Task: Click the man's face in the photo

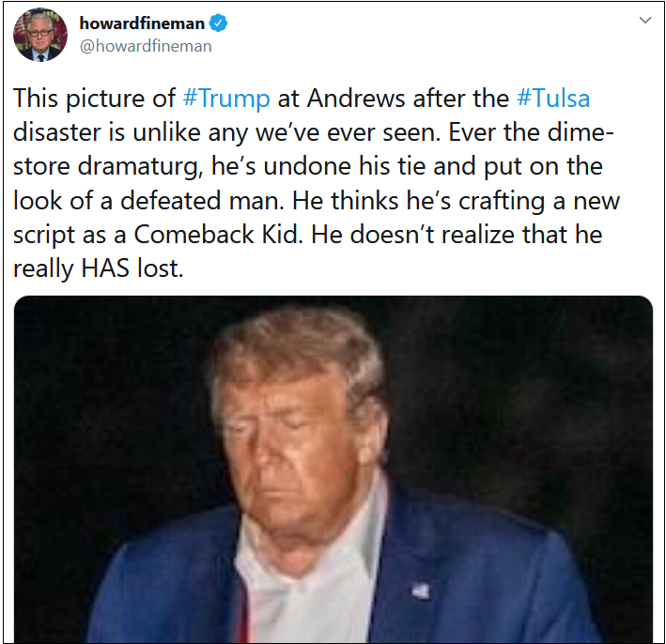Action: (x=288, y=450)
